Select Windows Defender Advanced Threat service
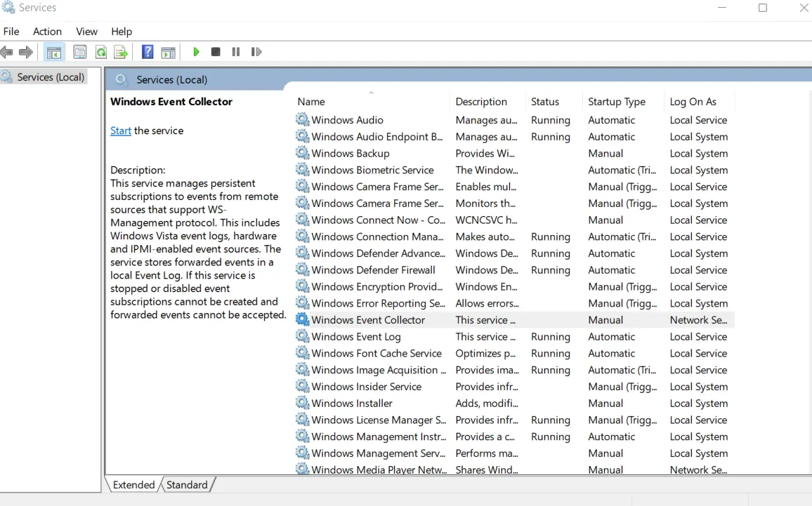 point(378,253)
